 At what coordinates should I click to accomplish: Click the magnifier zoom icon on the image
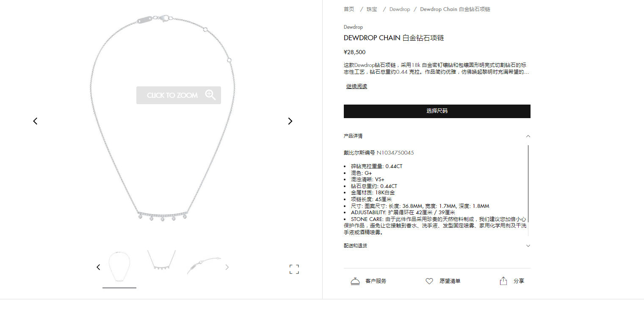tap(210, 95)
